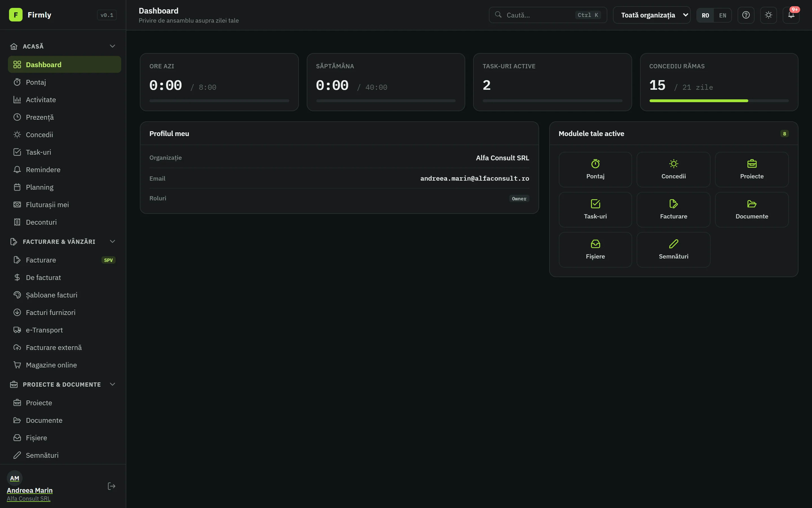Viewport: 812px width, 508px height.
Task: Open the Semnături module card
Action: [673, 250]
